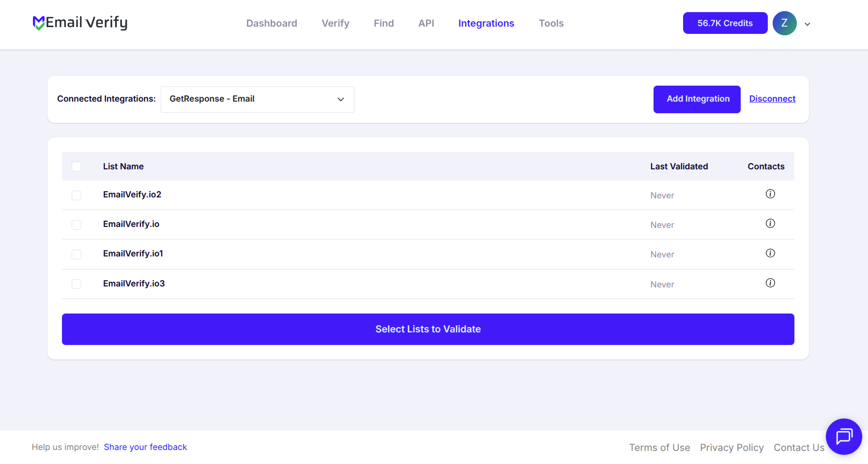The image size is (868, 464).
Task: Click the EmailVeify.io2 list name
Action: coord(132,195)
